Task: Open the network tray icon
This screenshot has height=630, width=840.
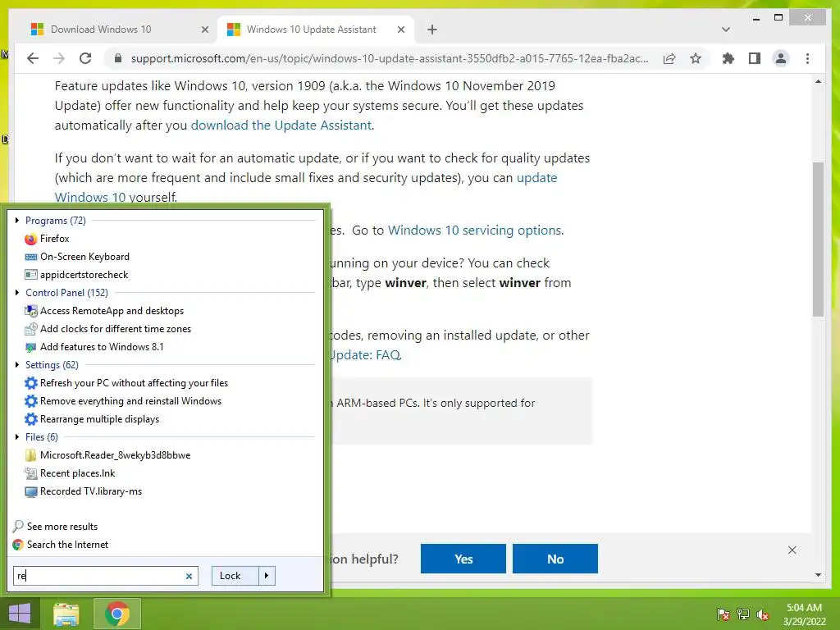Action: tap(743, 614)
